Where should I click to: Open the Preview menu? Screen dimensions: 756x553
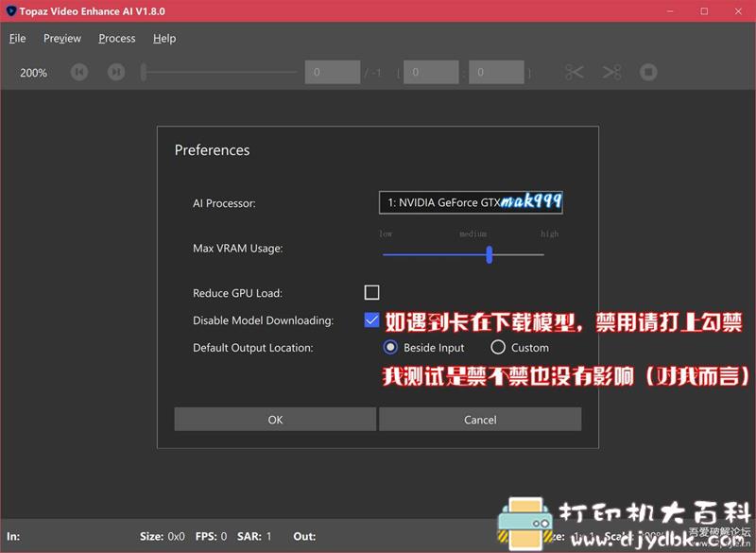tap(62, 39)
